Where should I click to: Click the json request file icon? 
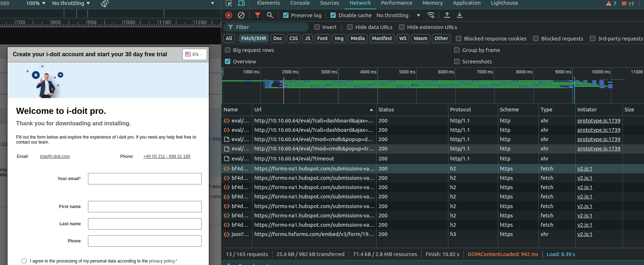(226, 234)
